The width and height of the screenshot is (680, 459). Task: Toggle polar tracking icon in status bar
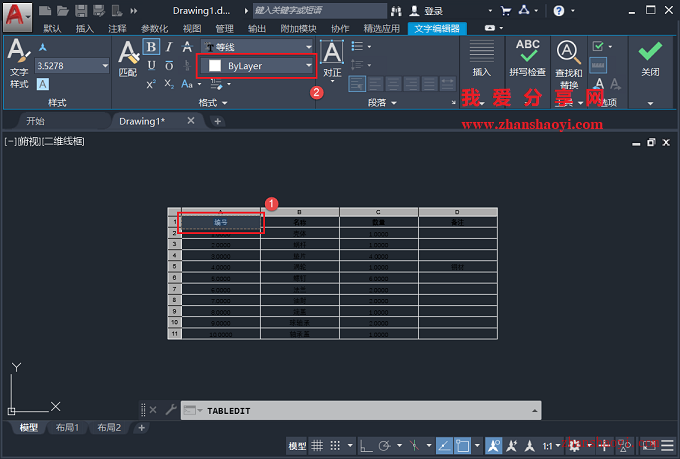click(384, 446)
